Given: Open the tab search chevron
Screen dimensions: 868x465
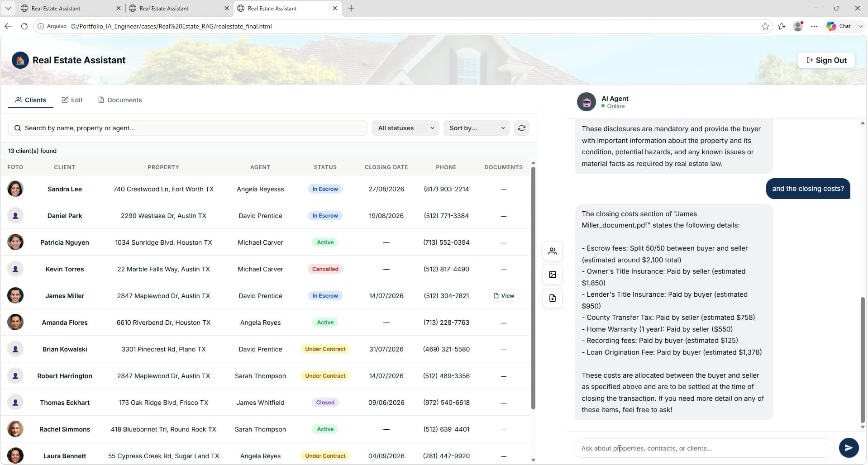Looking at the screenshot, I should click(x=8, y=8).
